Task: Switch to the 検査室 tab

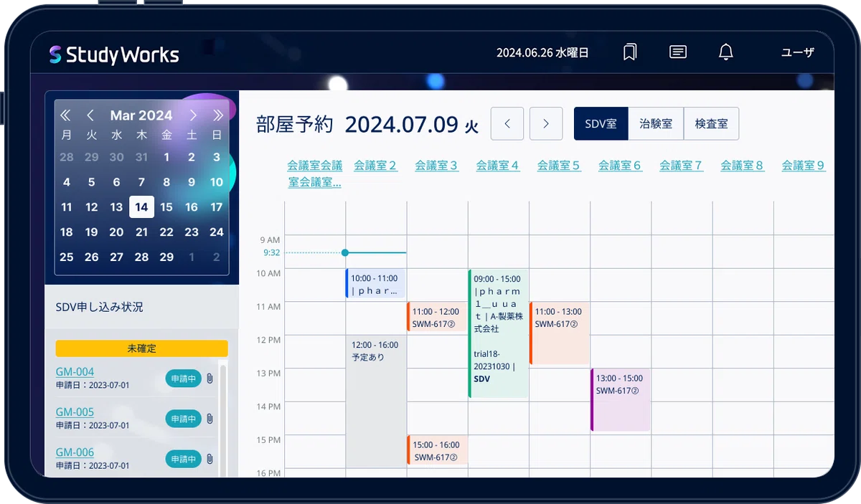Action: (711, 124)
